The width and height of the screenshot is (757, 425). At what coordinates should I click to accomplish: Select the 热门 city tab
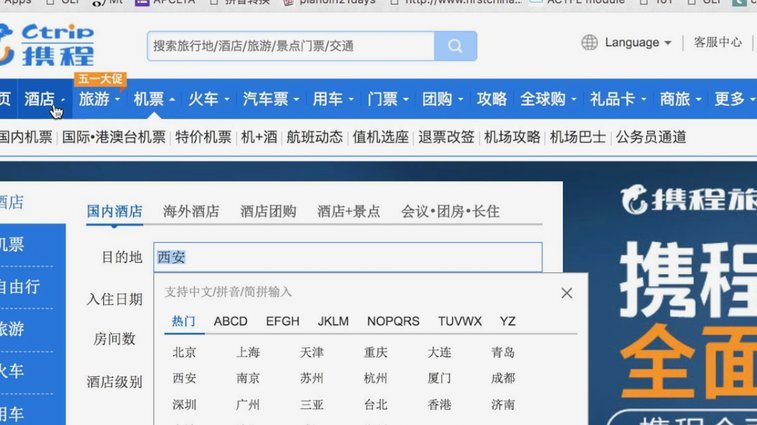183,321
